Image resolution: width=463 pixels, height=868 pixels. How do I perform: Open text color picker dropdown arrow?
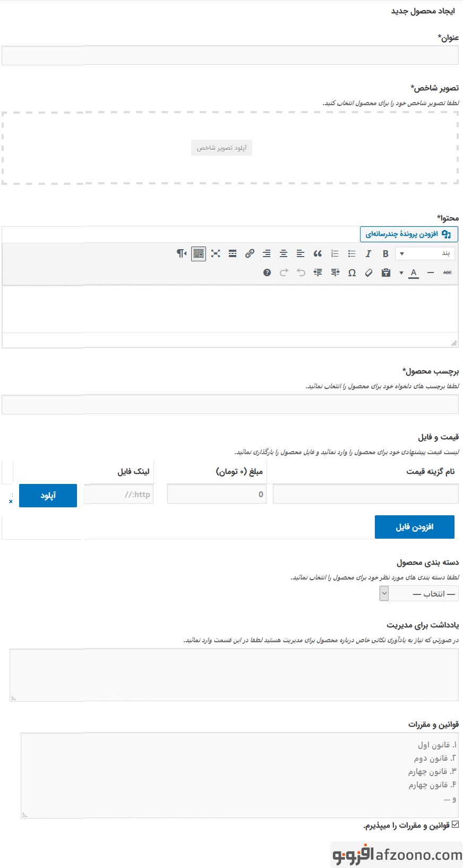click(401, 273)
